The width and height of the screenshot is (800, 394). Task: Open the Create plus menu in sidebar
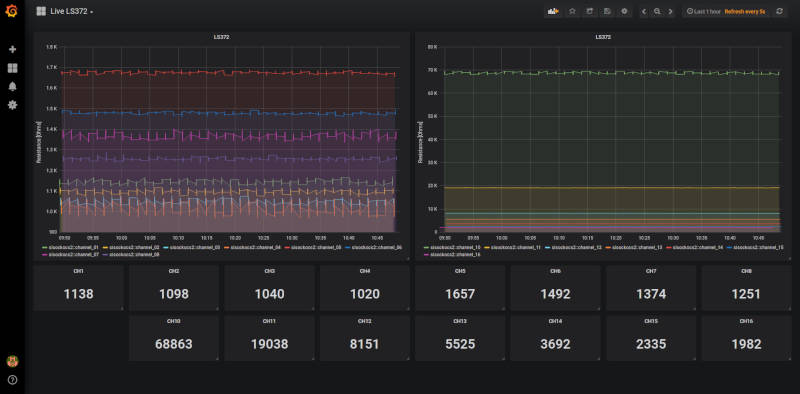coord(13,50)
